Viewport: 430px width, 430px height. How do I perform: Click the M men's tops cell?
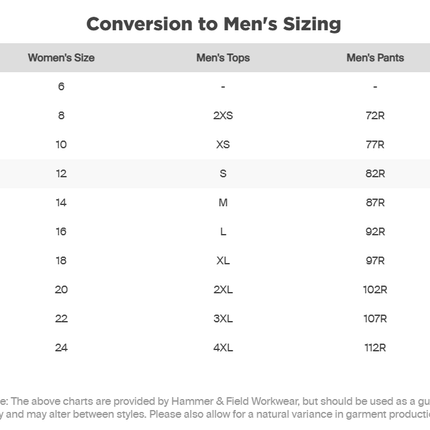pos(223,203)
